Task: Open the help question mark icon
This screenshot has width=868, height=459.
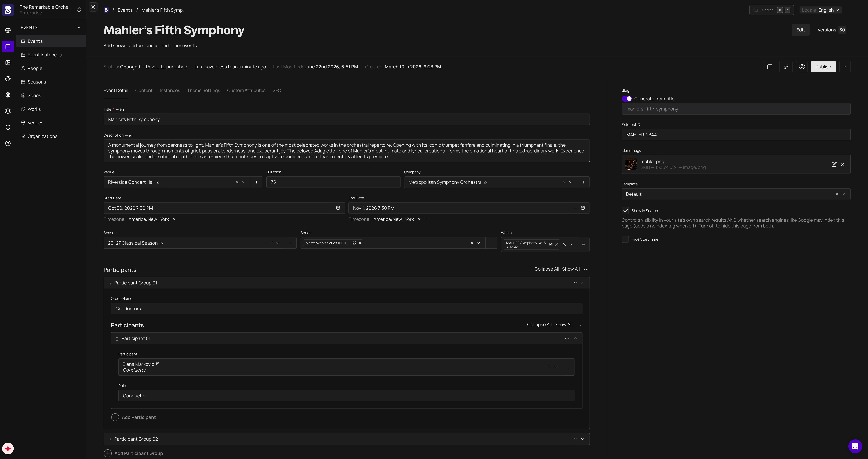Action: [8, 144]
